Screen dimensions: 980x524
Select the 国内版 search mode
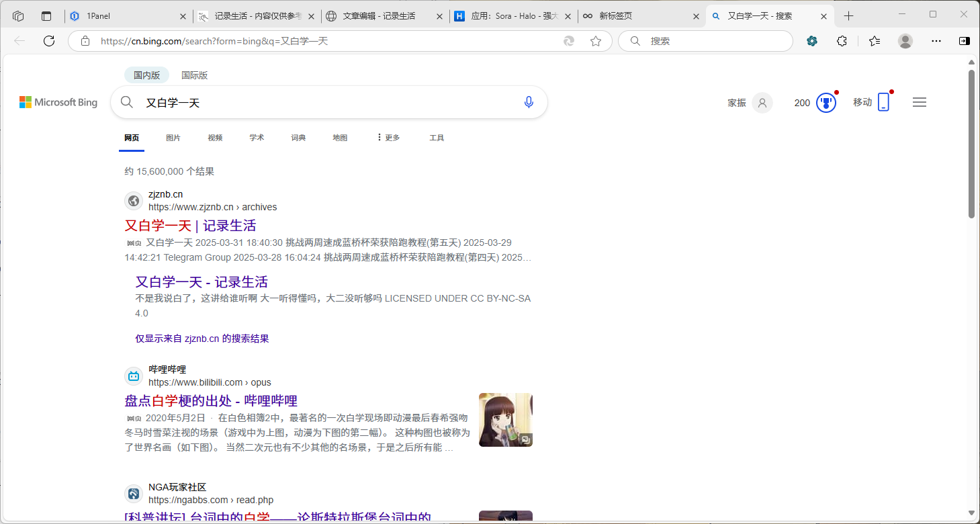coord(146,75)
